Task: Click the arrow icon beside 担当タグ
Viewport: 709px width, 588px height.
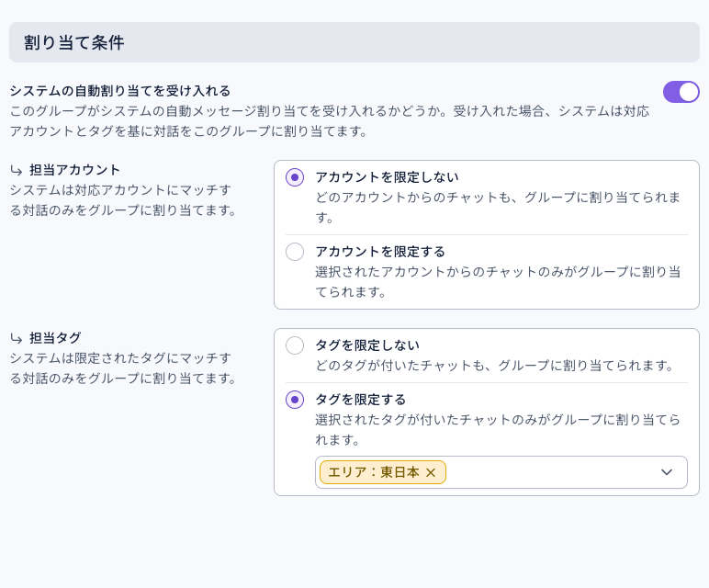Action: coord(17,339)
